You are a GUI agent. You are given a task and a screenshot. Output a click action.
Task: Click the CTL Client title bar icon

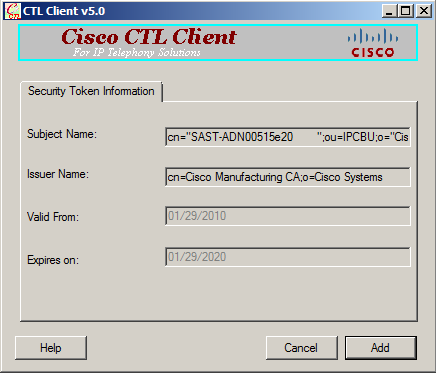(13, 11)
